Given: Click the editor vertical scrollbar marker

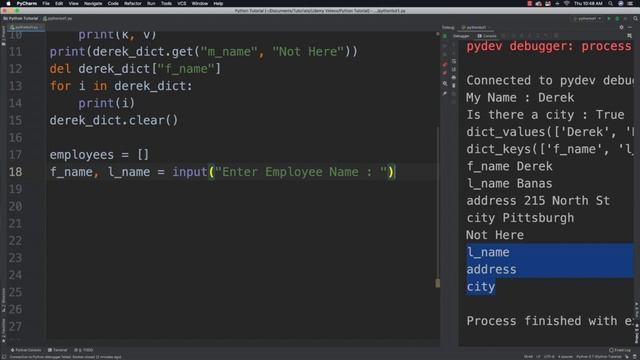Looking at the screenshot, I should (x=438, y=283).
